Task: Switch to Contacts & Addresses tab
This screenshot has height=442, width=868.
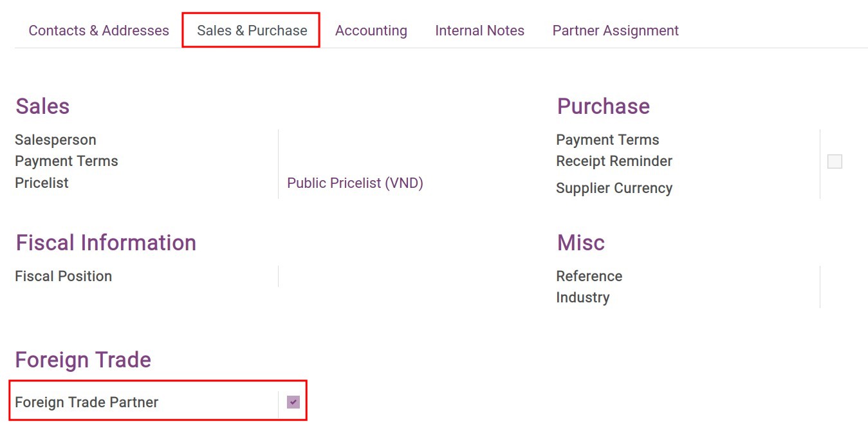Action: pyautogui.click(x=98, y=30)
